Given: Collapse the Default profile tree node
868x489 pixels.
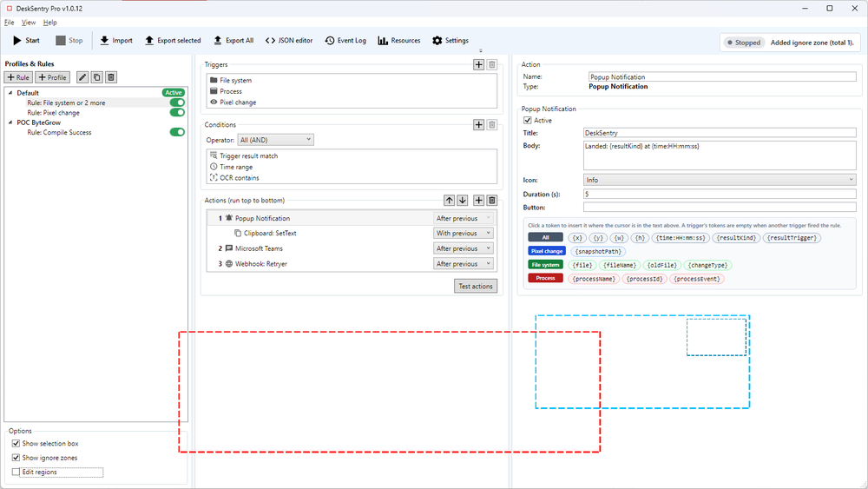Looking at the screenshot, I should coord(10,93).
